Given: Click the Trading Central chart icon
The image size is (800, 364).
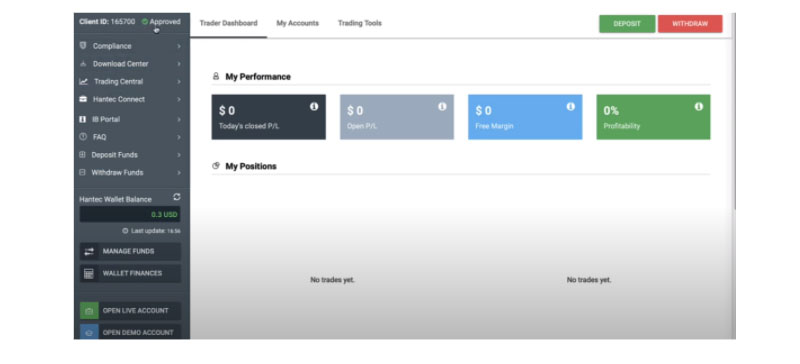Looking at the screenshot, I should point(84,81).
